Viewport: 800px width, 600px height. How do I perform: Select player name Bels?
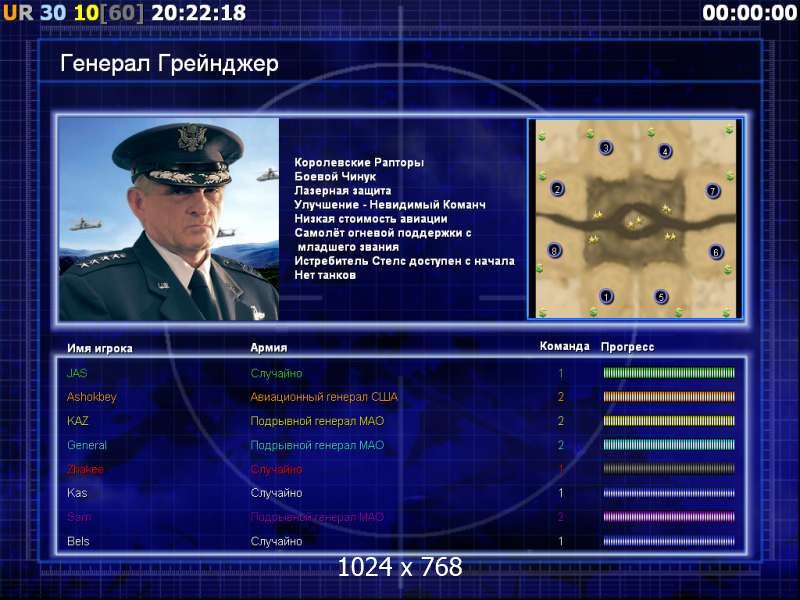(78, 541)
